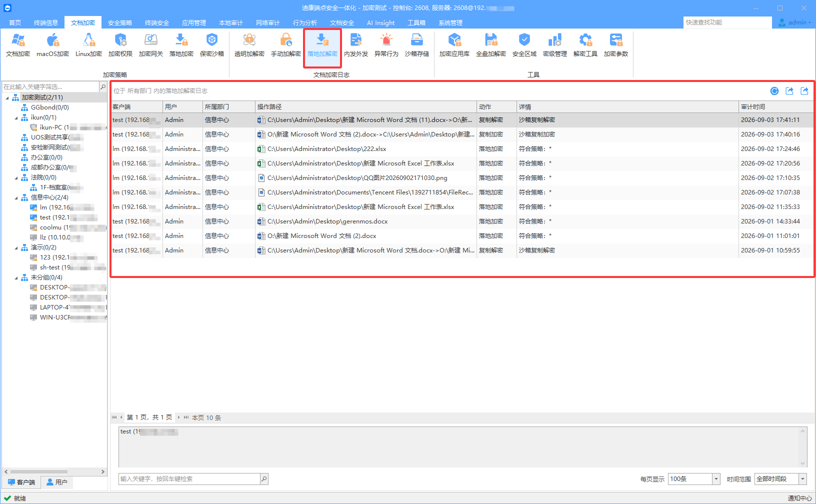816x504 pixels.
Task: Open the 每页显示 100条 dropdown
Action: click(x=716, y=479)
